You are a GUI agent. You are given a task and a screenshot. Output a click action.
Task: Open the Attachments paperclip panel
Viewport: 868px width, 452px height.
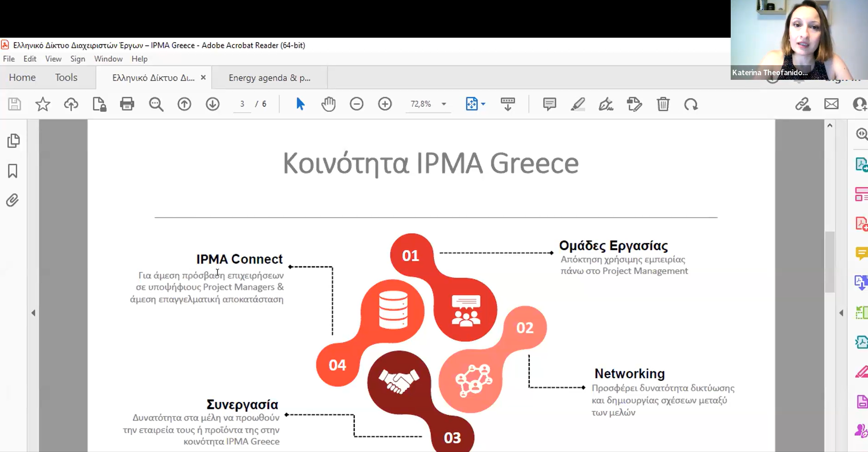pyautogui.click(x=13, y=200)
